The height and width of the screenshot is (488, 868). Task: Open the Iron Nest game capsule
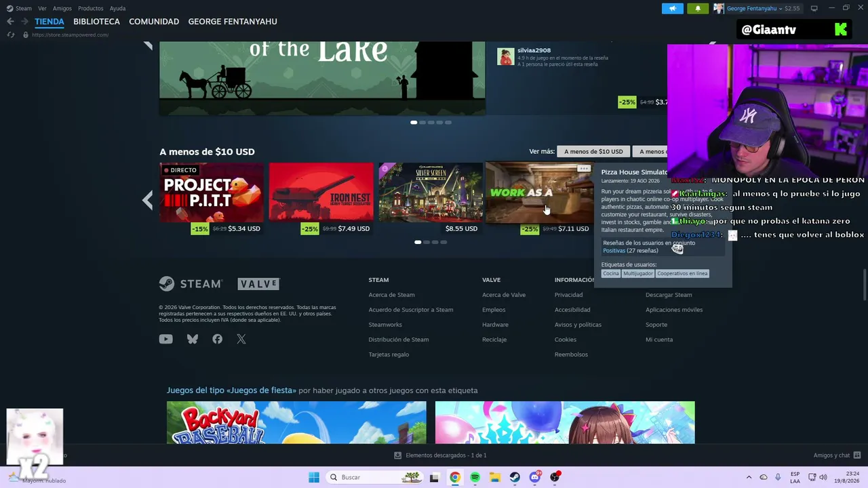click(x=321, y=192)
